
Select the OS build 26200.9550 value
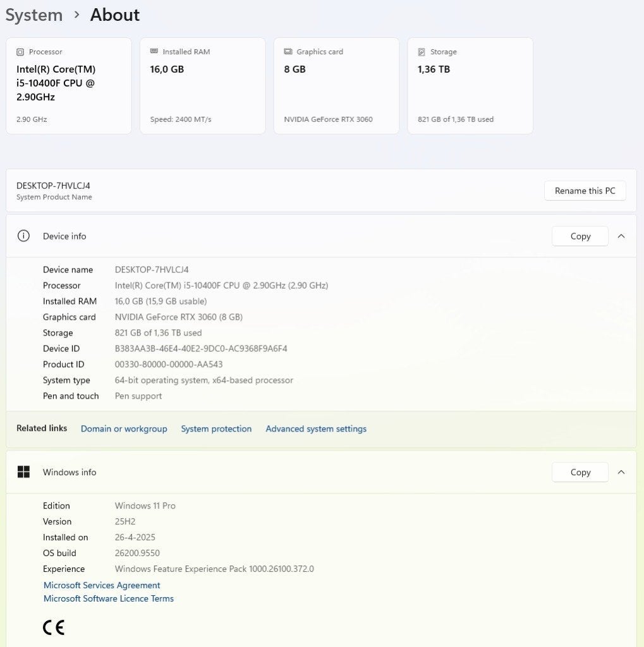pyautogui.click(x=137, y=553)
